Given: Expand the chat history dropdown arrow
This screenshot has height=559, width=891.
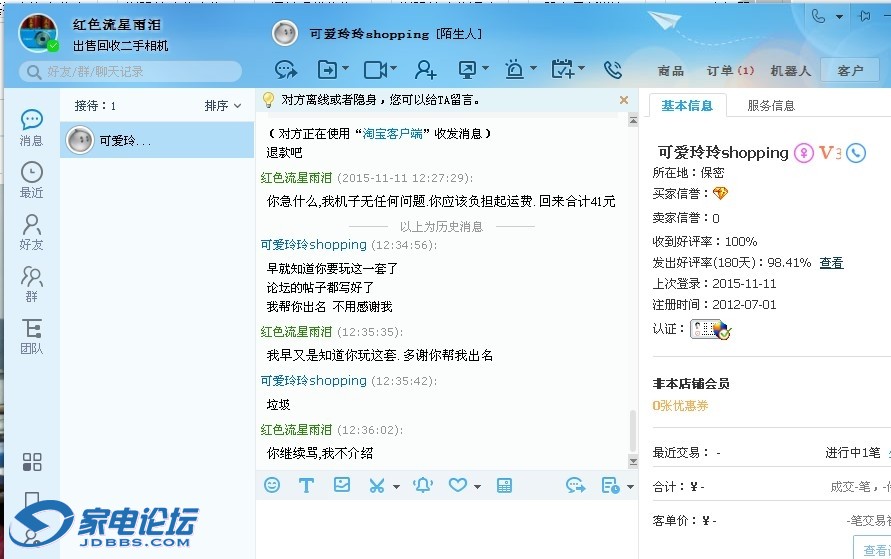Looking at the screenshot, I should click(x=630, y=487).
